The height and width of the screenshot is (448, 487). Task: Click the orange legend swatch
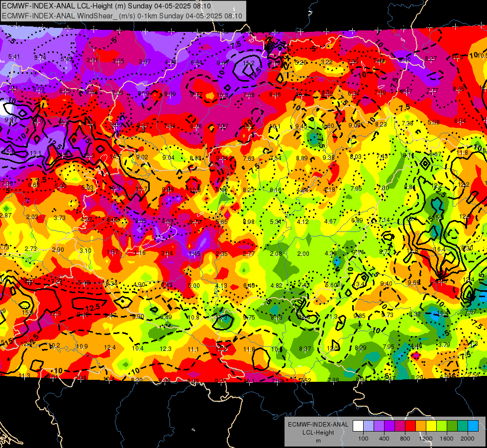point(421,426)
